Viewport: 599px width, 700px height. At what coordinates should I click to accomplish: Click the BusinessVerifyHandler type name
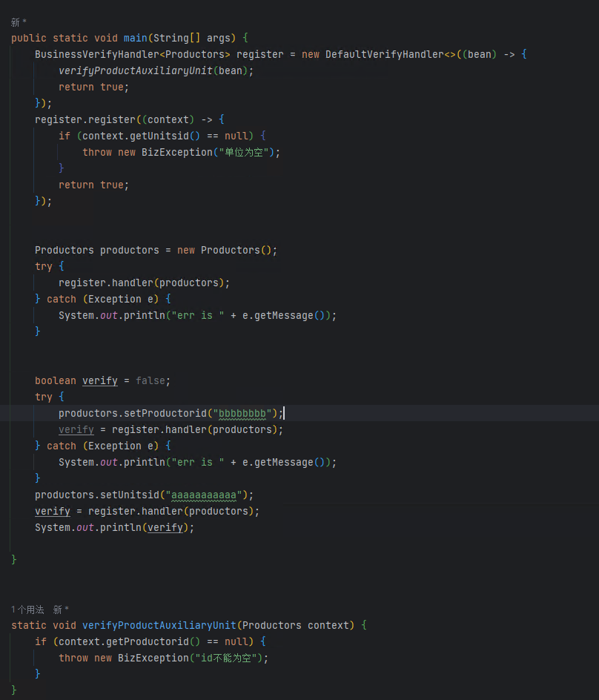point(96,54)
